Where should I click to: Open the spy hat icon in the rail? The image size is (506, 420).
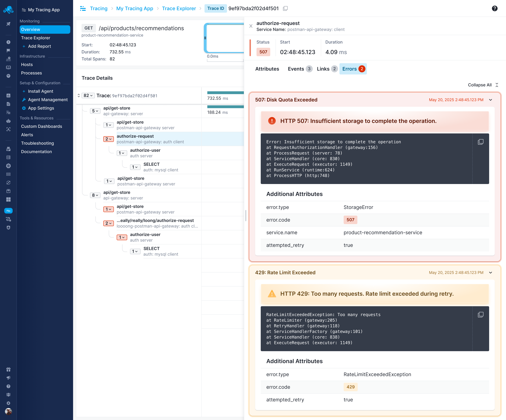(x=8, y=149)
